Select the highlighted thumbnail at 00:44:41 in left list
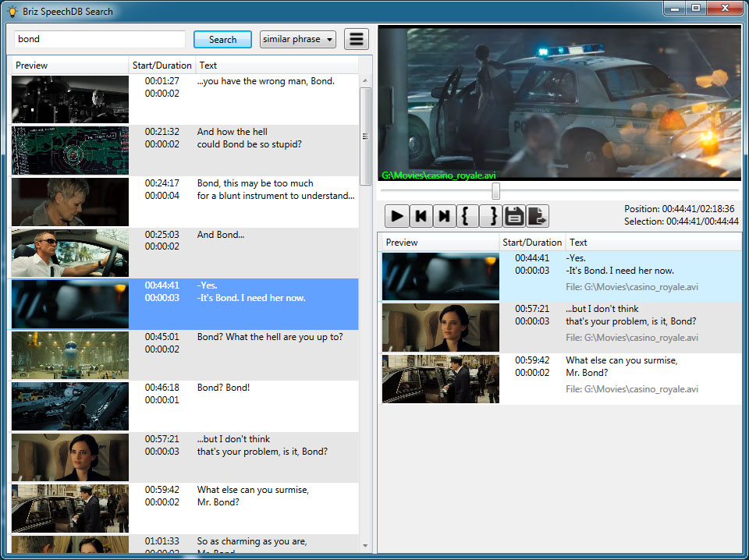 coord(70,304)
